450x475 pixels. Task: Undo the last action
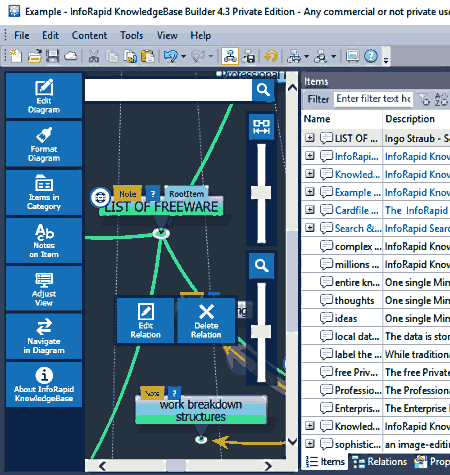pyautogui.click(x=171, y=56)
